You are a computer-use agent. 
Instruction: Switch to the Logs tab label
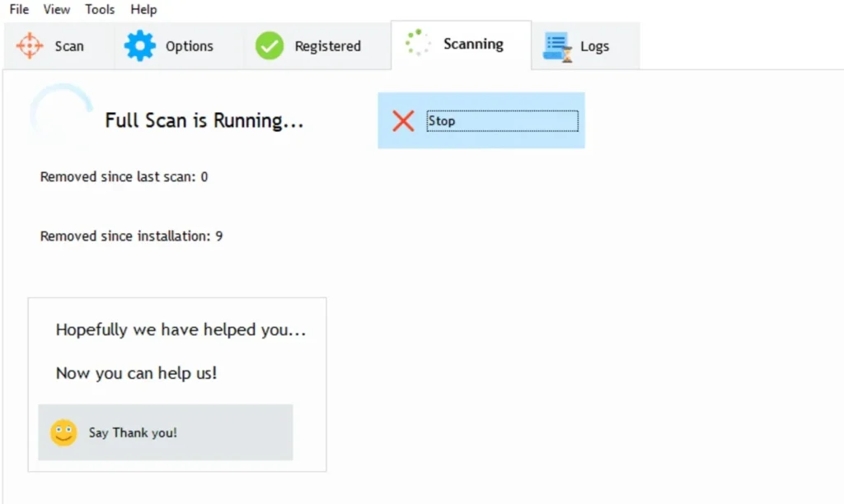[x=594, y=47]
